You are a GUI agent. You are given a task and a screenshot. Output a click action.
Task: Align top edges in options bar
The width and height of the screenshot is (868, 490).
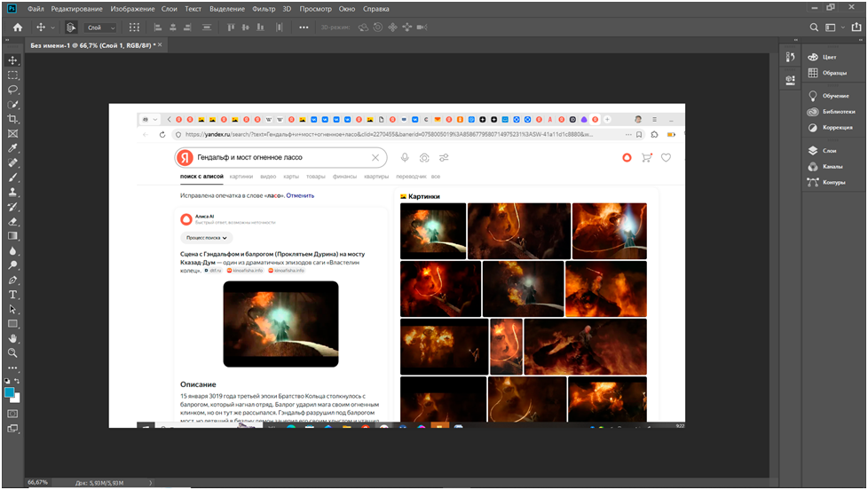pos(231,28)
